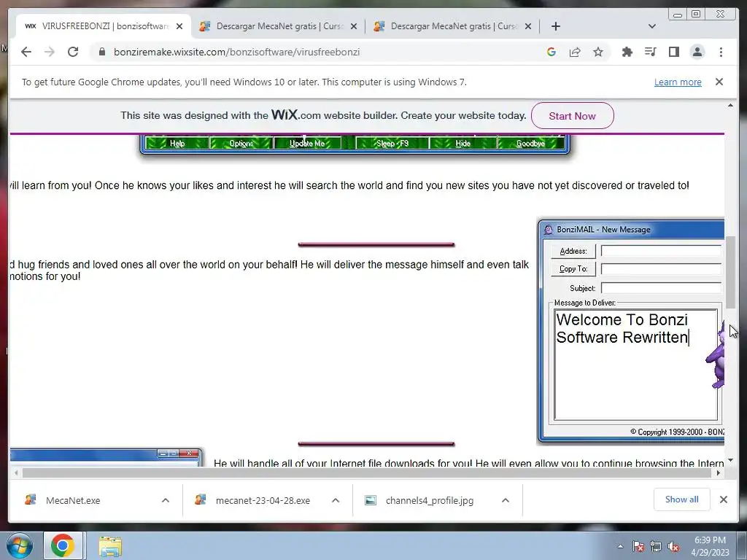Switch to the second Descargar MecaNet tab

point(278,26)
